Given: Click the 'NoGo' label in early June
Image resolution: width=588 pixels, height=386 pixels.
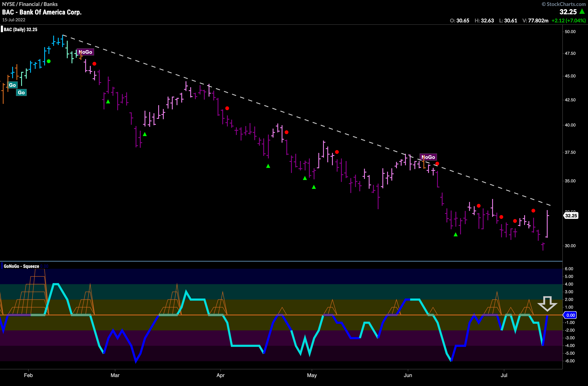Looking at the screenshot, I should coord(428,157).
